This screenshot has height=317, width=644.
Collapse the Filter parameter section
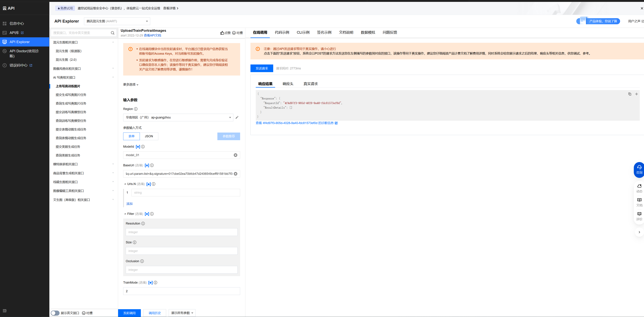coord(125,214)
